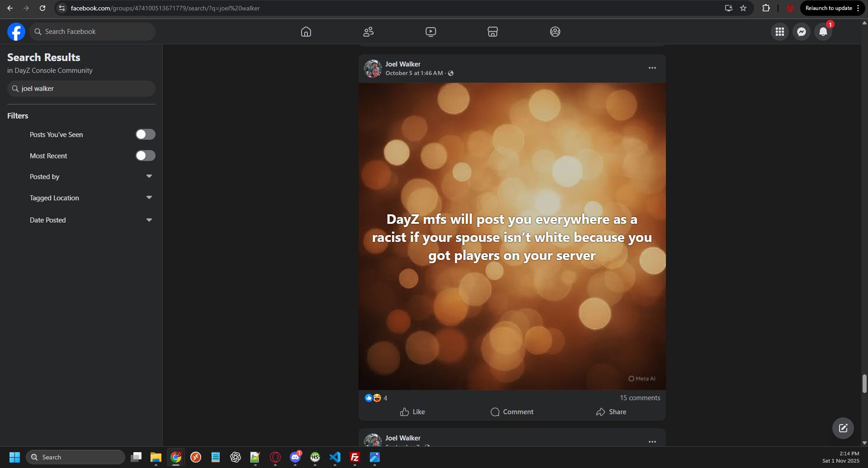868x468 pixels.
Task: Click the Windows taskbar Search box
Action: point(75,457)
